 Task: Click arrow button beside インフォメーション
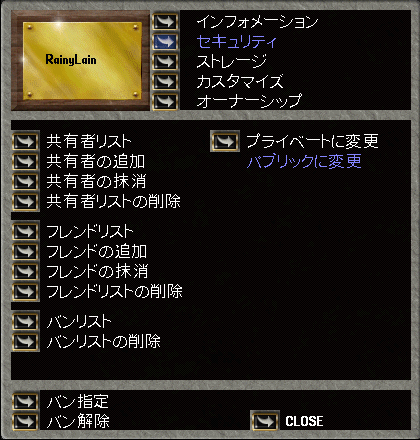click(165, 22)
